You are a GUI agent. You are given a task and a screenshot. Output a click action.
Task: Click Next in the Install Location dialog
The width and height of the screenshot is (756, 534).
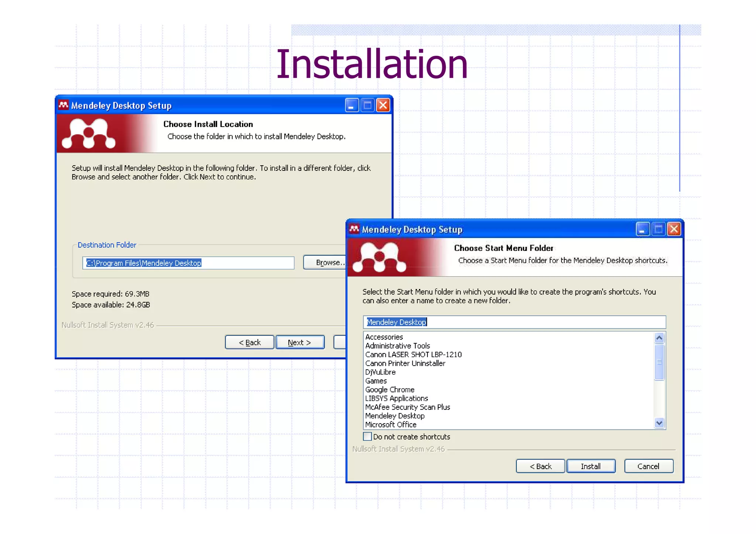pyautogui.click(x=300, y=342)
